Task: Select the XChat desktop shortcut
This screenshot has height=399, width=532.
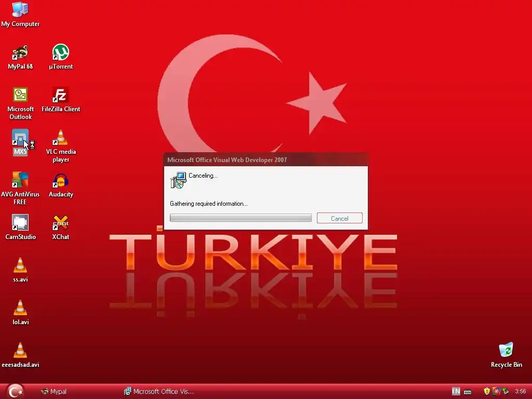Action: 61,227
